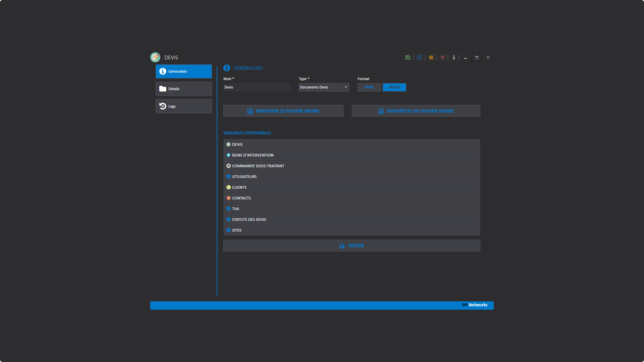Screen dimensions: 644x362
Task: Click the TESTER button
Action: [x=352, y=246]
